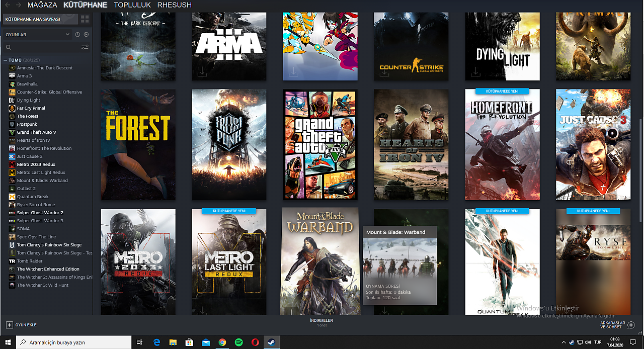Open the Frostpunk game cover
This screenshot has width=644, height=349.
coord(229,145)
